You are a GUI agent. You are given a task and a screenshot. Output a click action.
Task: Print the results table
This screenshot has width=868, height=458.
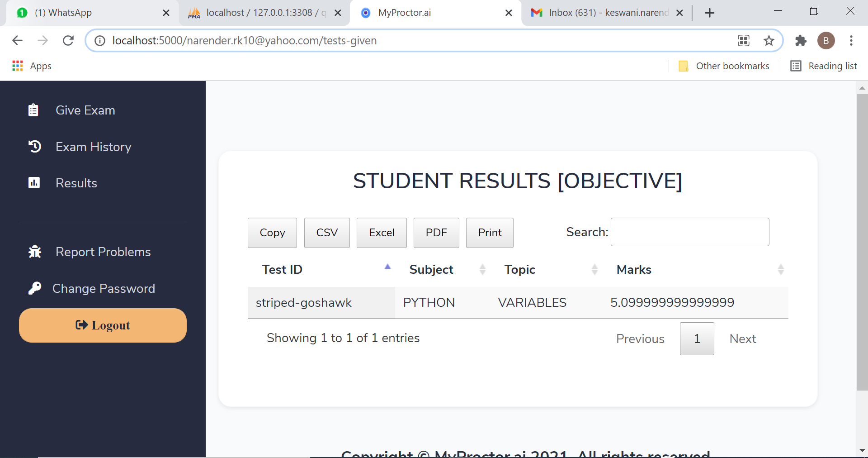490,233
